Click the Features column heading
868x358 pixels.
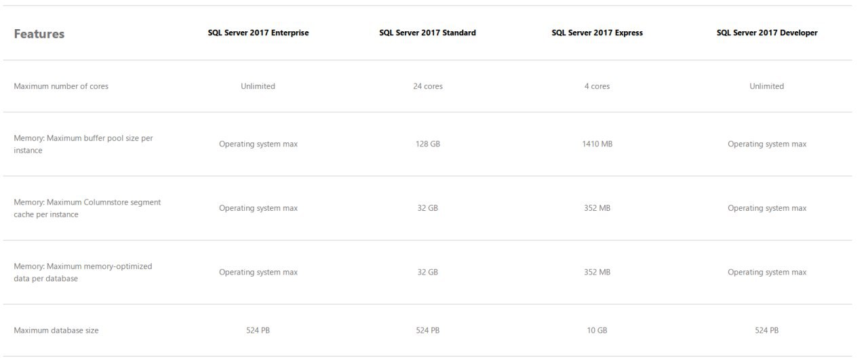point(39,34)
